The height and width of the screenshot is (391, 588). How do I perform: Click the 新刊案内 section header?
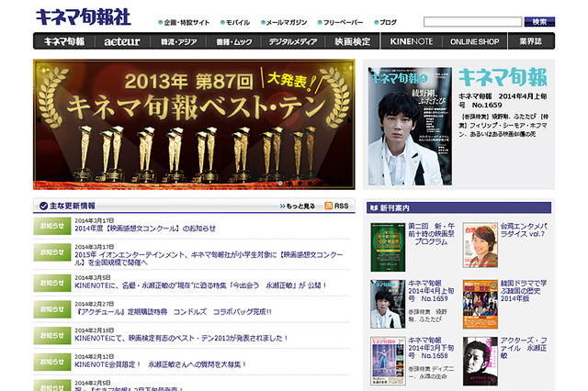tap(459, 207)
